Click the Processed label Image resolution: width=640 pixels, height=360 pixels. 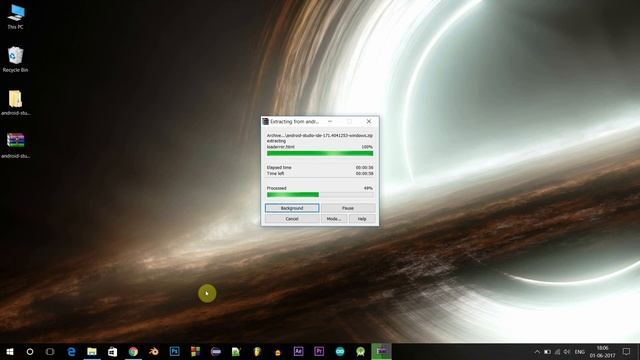click(277, 189)
